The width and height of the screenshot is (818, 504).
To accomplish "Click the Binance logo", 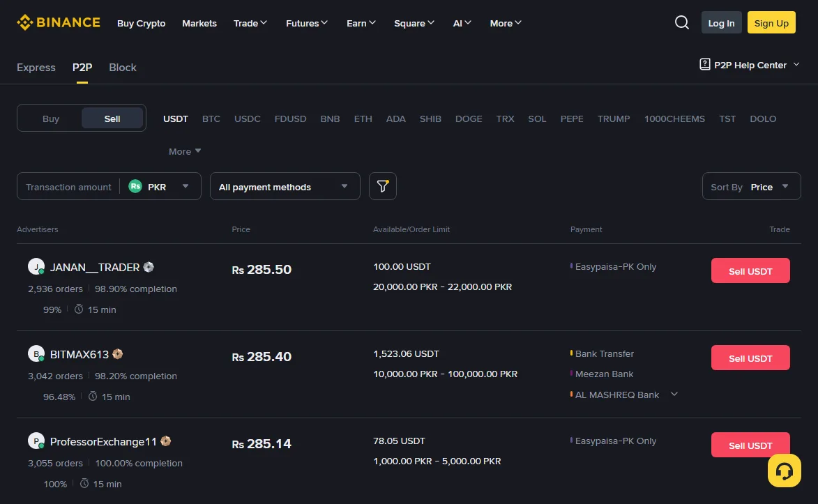I will [59, 22].
